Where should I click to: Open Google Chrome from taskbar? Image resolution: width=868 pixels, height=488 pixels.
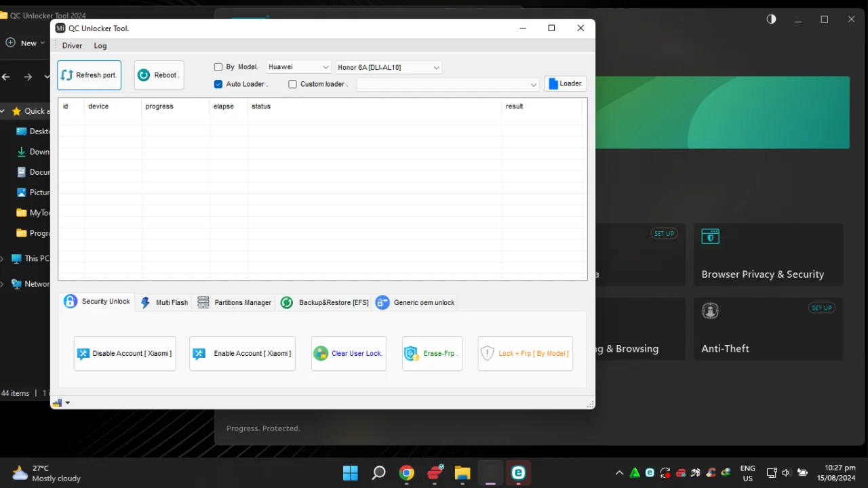pos(407,473)
